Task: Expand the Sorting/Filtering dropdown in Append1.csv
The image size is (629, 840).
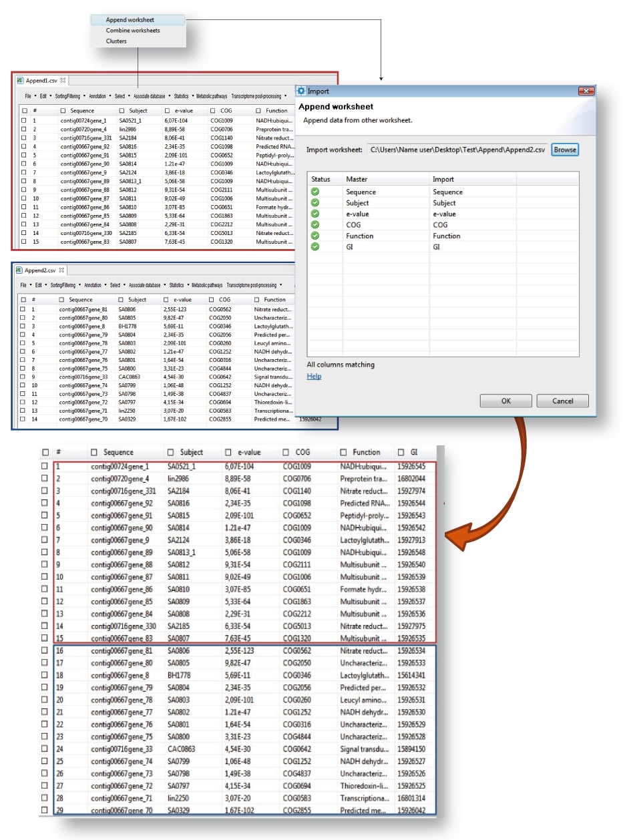Action: coord(69,95)
